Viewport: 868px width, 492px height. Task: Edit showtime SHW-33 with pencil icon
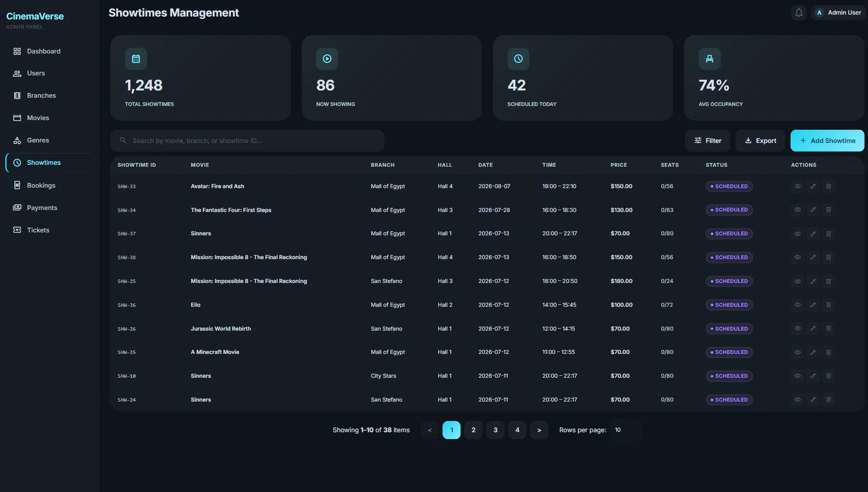813,186
